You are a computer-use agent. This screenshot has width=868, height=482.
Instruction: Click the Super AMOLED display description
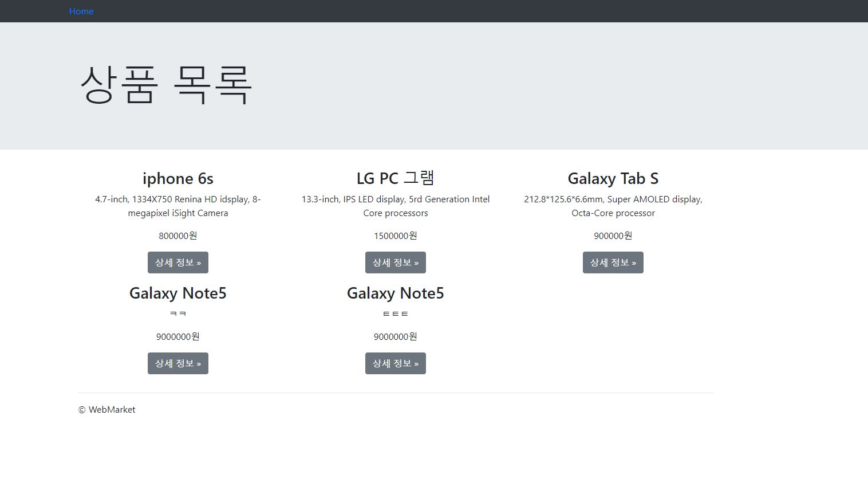613,206
